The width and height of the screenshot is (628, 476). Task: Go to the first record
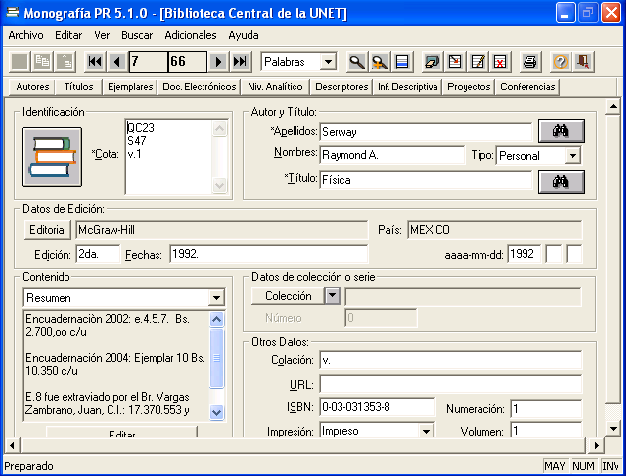coord(95,62)
